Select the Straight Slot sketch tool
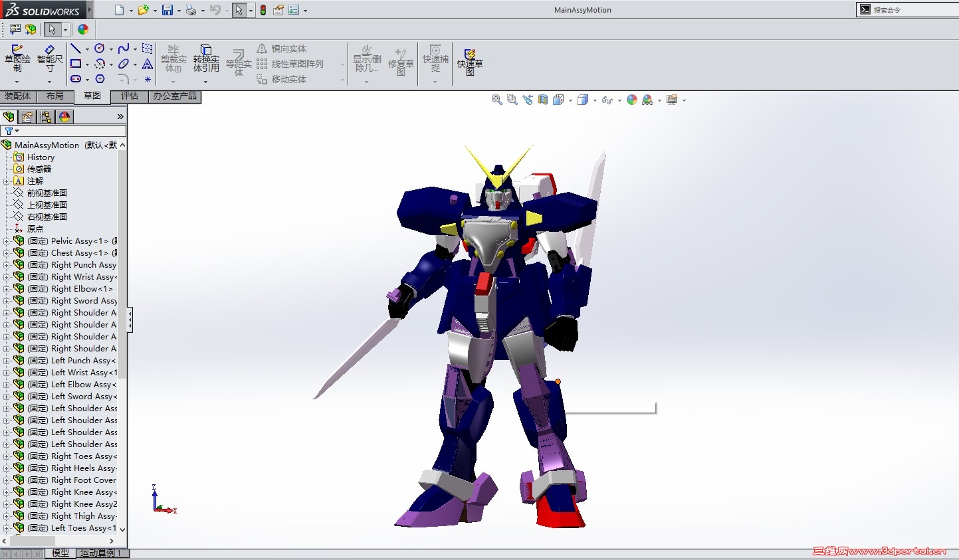 (76, 79)
